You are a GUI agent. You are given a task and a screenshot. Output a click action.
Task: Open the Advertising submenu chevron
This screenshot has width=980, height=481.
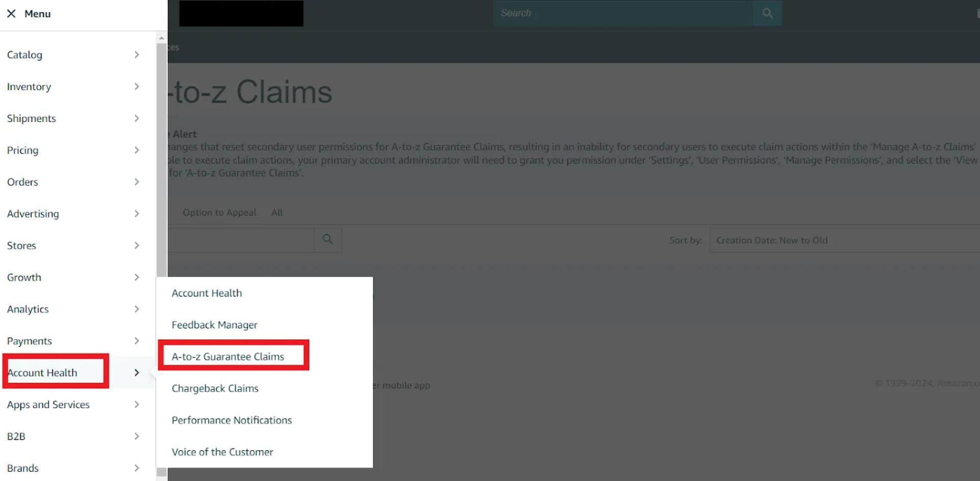click(137, 213)
